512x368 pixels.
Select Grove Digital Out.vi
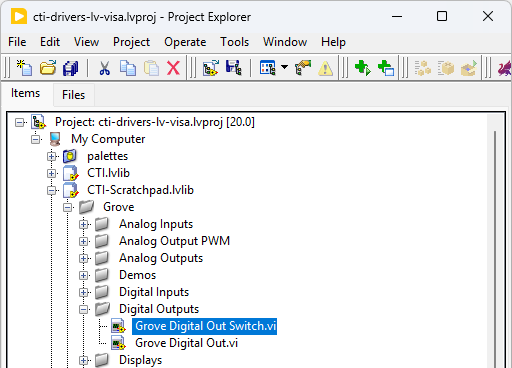pyautogui.click(x=186, y=343)
